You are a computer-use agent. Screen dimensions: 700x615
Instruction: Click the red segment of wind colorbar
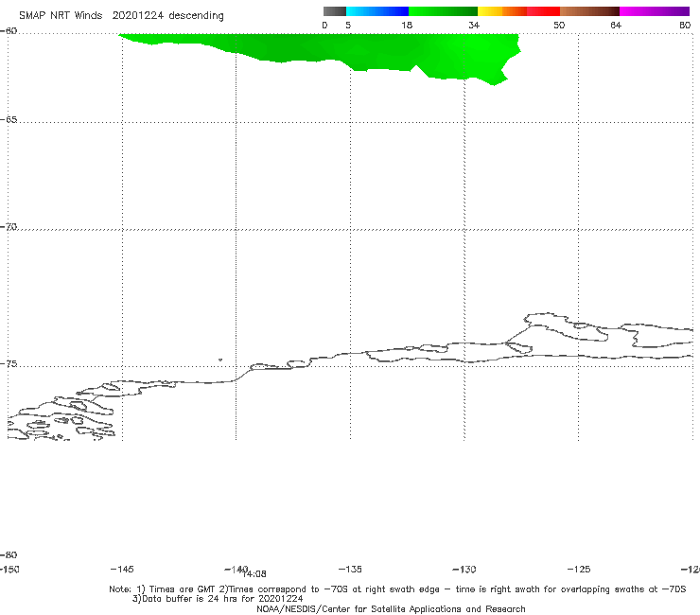tap(543, 11)
